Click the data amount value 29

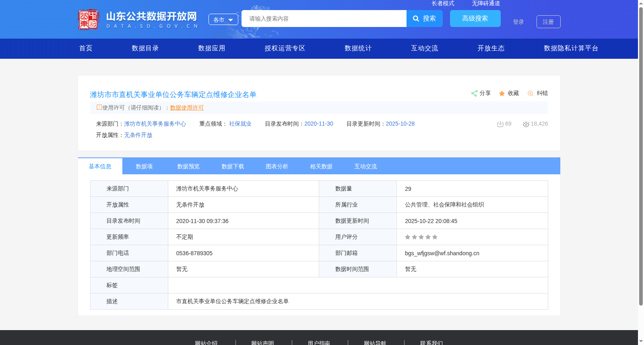[408, 189]
